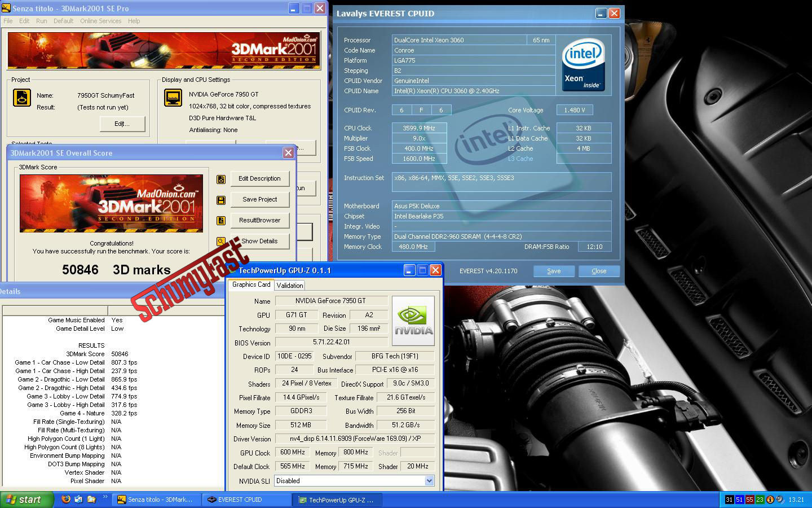The height and width of the screenshot is (508, 812).
Task: Click the GPU-Z title bar app icon
Action: [x=232, y=270]
